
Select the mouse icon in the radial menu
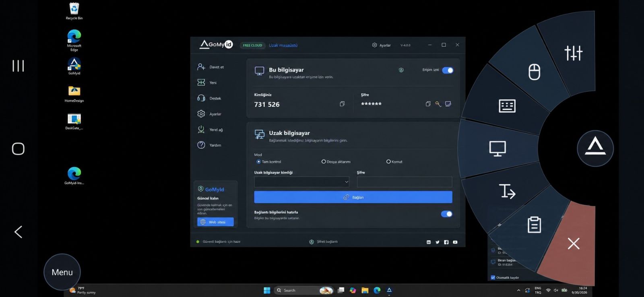click(534, 72)
